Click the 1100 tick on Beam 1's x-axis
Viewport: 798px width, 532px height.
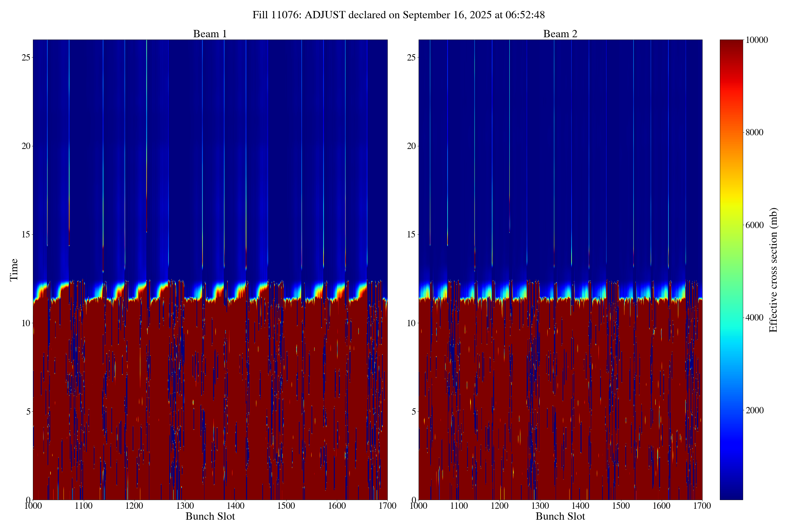click(x=83, y=506)
